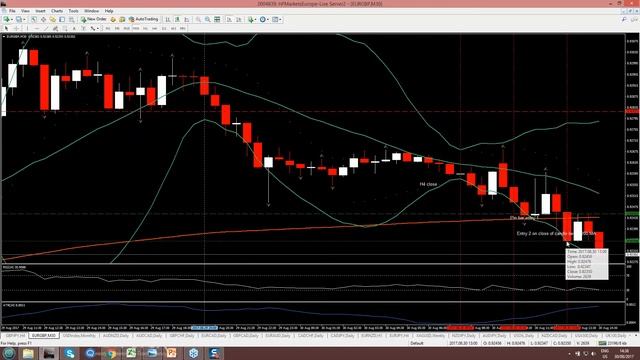The image size is (640, 360).
Task: Open the Insert menu
Action: (x=40, y=11)
